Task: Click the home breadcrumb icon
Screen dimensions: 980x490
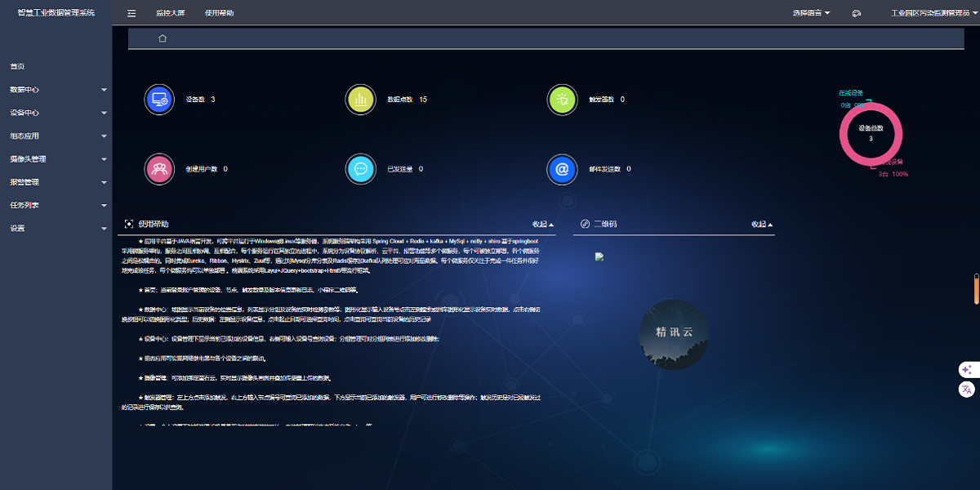Action: (x=163, y=38)
